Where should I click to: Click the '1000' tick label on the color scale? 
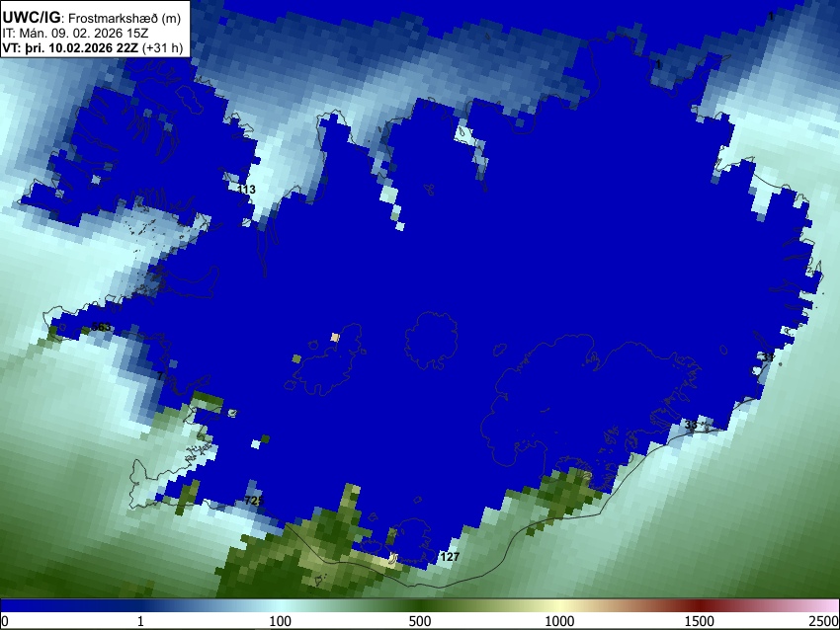pyautogui.click(x=559, y=621)
